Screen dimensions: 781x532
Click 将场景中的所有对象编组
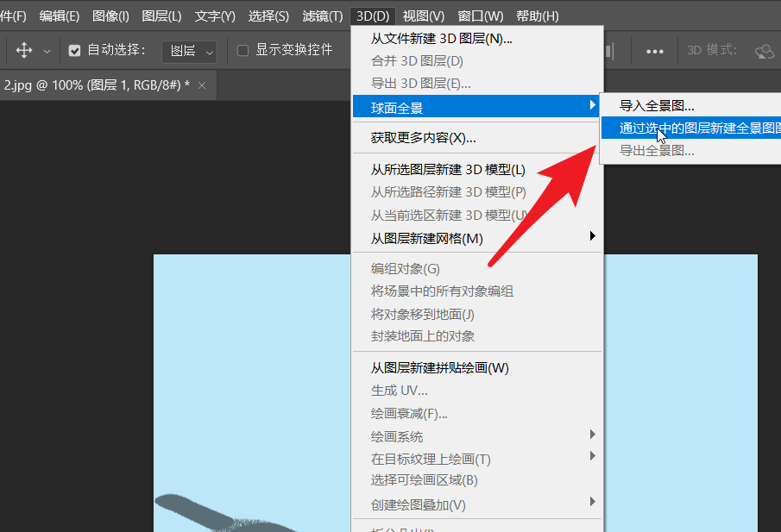(x=478, y=291)
